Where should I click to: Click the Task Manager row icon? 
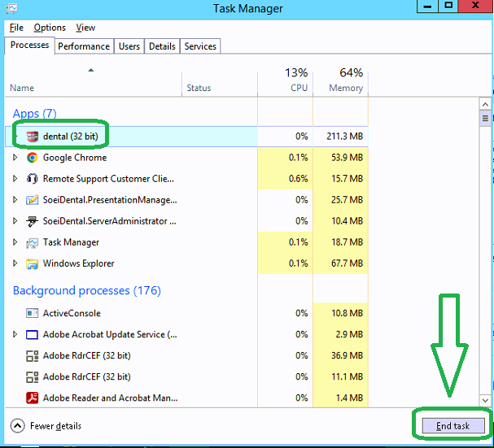(32, 242)
